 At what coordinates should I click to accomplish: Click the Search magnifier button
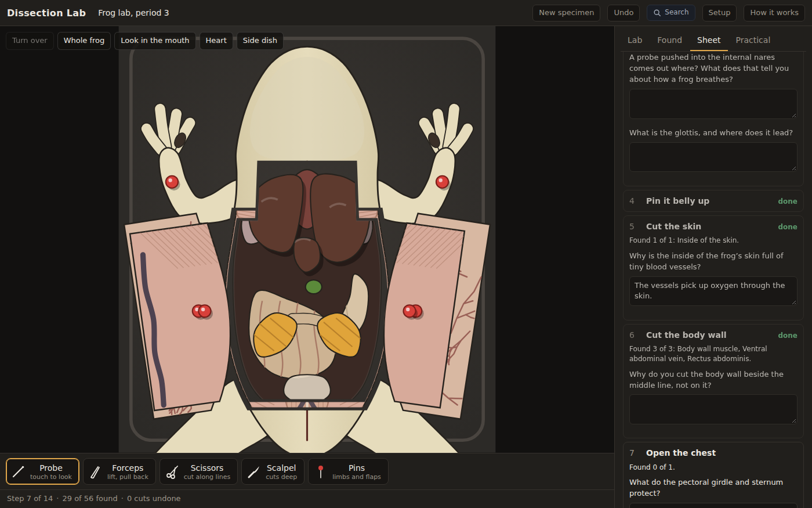[671, 13]
